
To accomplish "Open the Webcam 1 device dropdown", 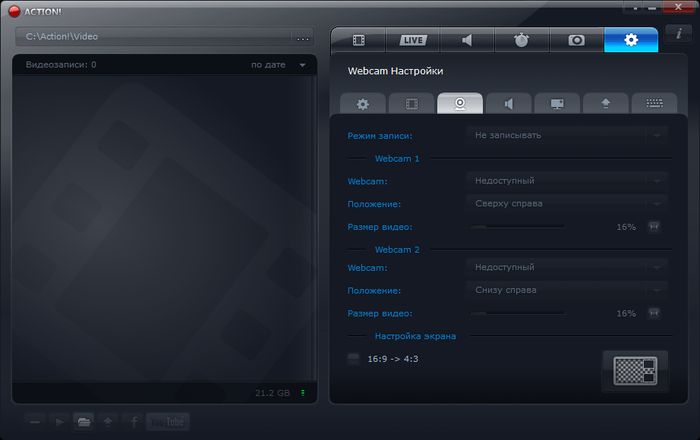I will click(567, 181).
